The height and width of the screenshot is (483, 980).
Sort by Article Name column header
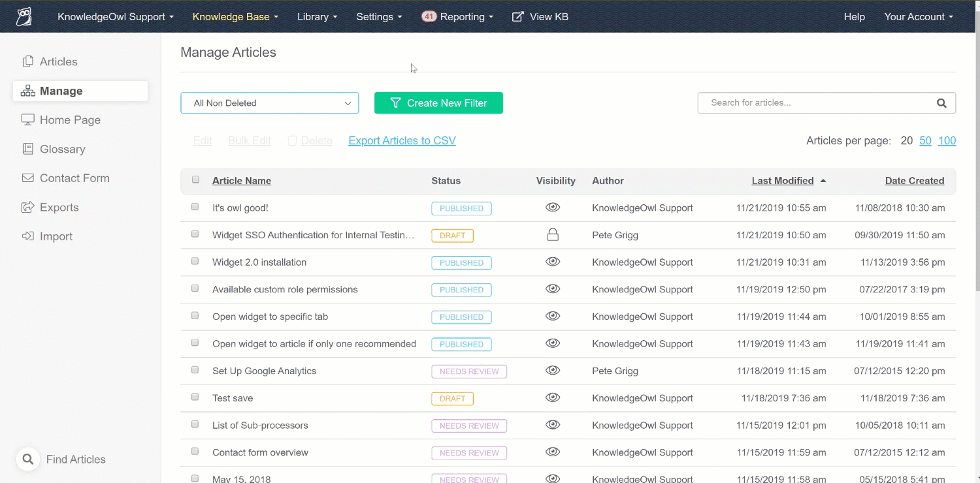click(242, 181)
